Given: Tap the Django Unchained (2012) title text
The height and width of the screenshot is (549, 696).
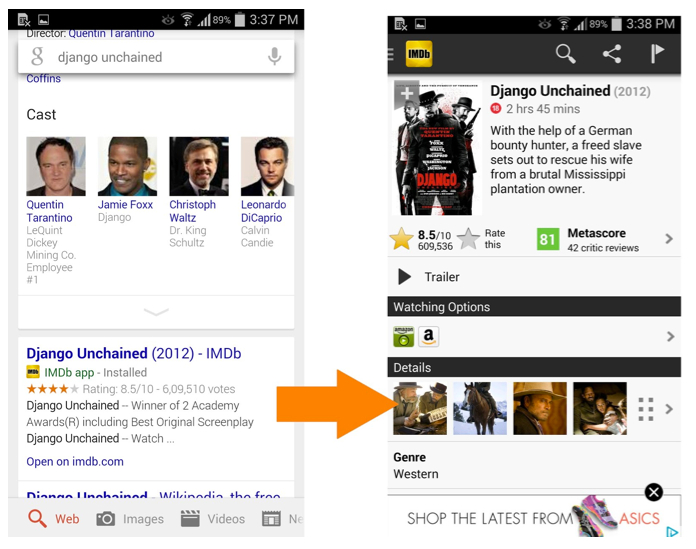Looking at the screenshot, I should tap(570, 91).
